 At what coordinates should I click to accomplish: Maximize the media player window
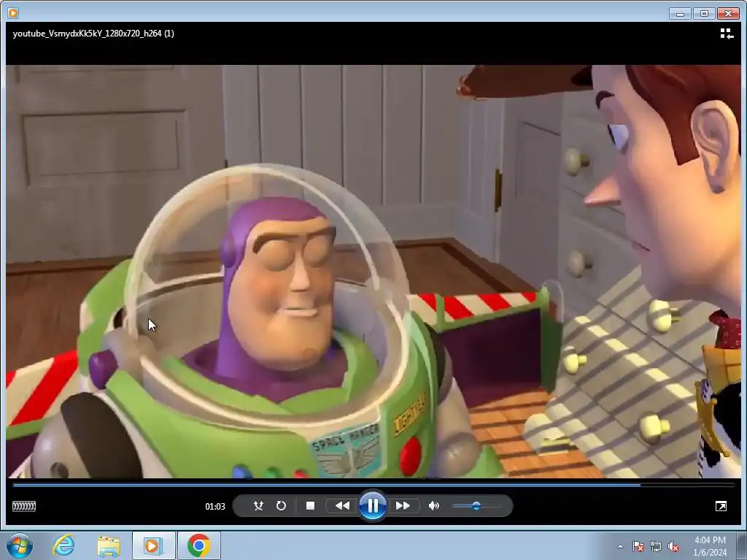click(704, 13)
